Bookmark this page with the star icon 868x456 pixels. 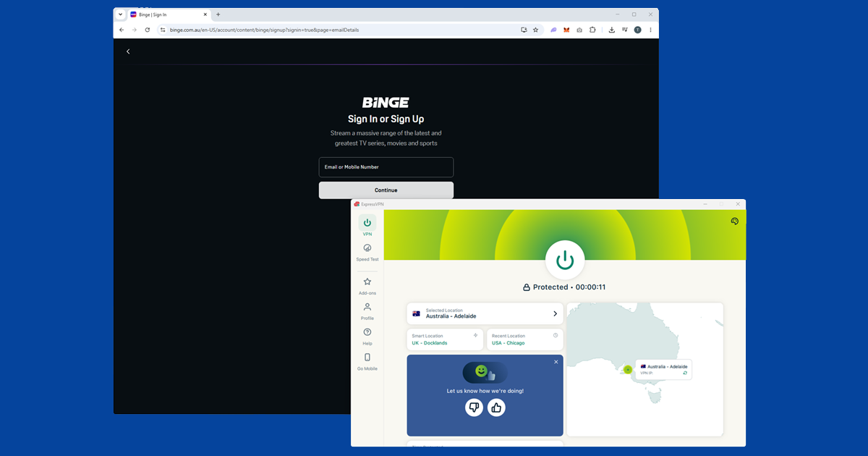pos(536,30)
